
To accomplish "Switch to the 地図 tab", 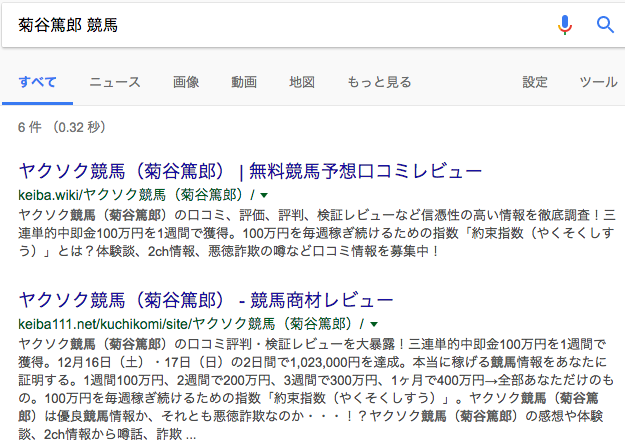I will (302, 82).
